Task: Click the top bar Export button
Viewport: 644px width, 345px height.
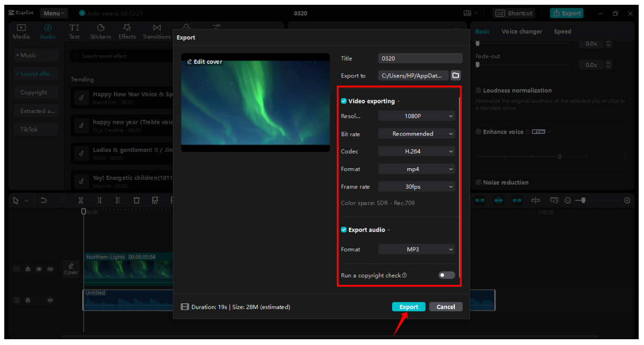Action: point(565,13)
